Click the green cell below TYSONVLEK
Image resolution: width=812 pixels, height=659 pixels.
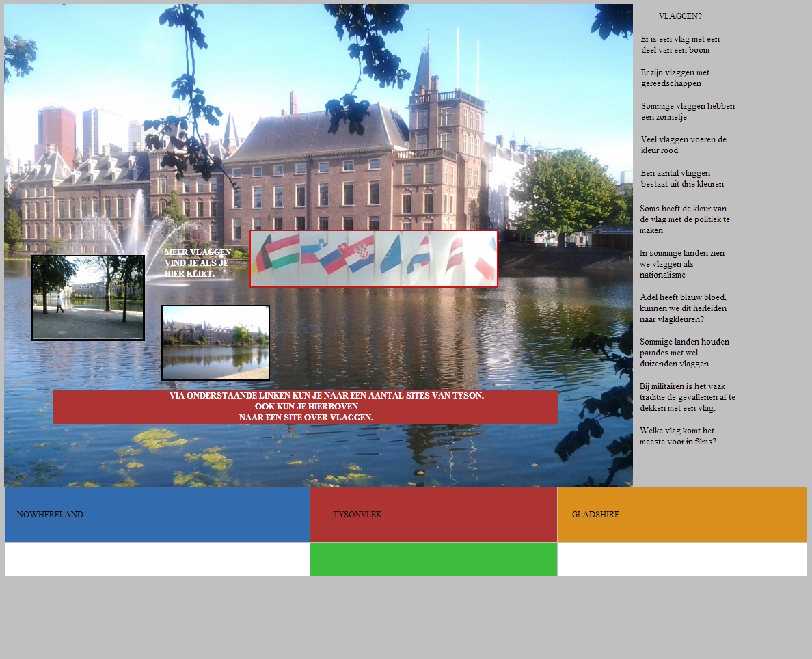click(433, 559)
